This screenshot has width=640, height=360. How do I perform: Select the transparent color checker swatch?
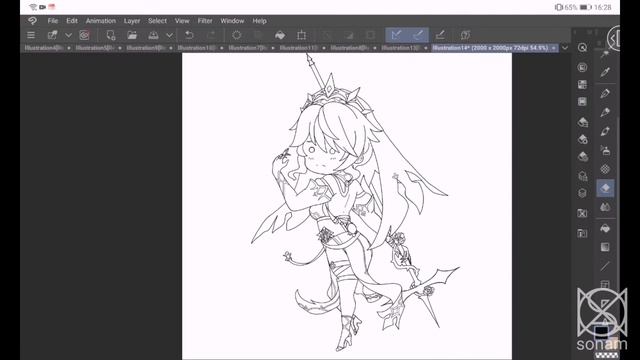(607, 355)
